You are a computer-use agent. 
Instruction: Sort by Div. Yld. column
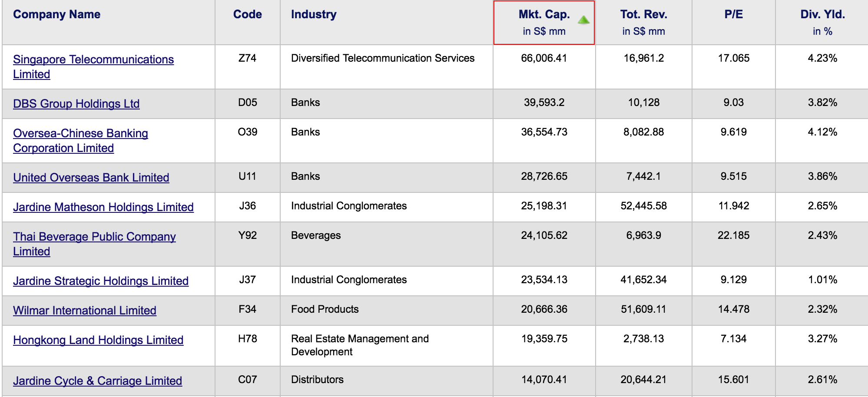[822, 15]
